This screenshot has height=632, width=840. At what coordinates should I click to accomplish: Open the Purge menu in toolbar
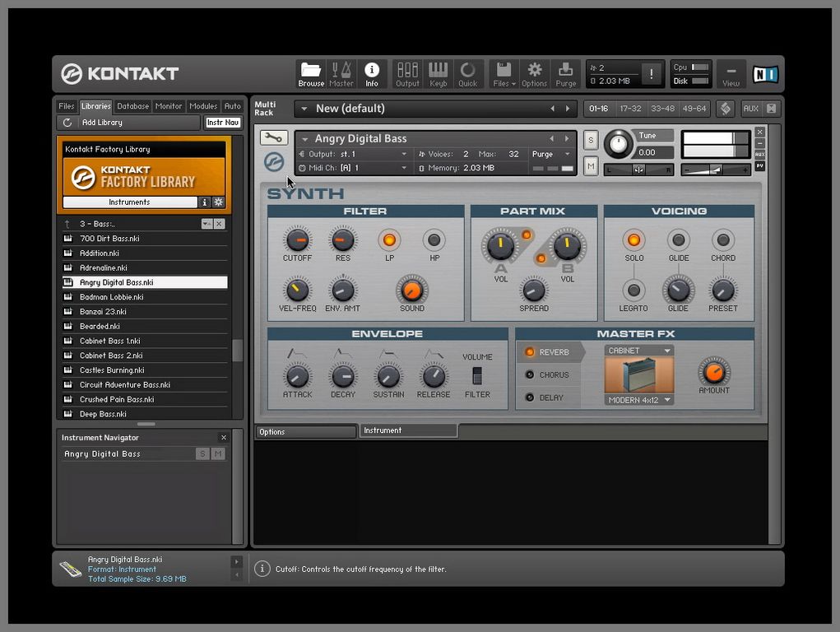(x=565, y=74)
